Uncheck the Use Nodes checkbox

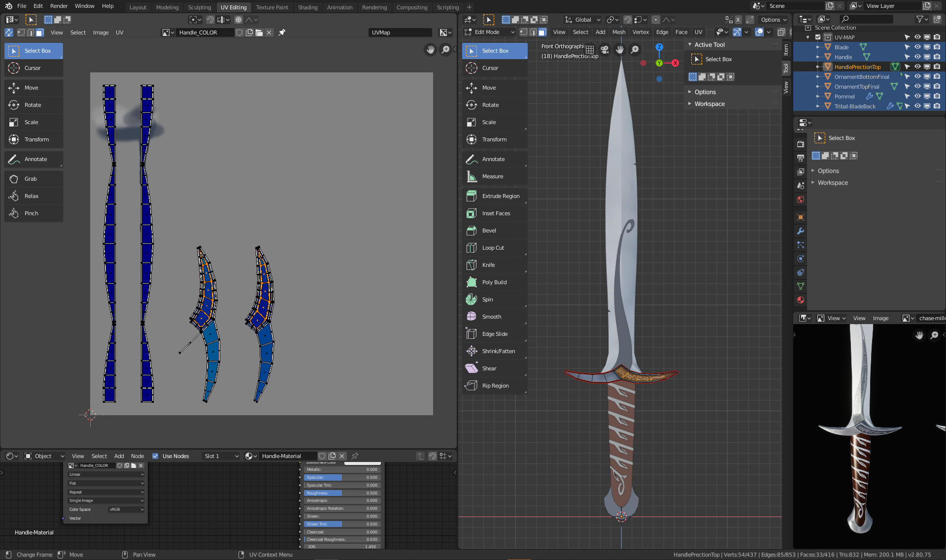(x=155, y=456)
